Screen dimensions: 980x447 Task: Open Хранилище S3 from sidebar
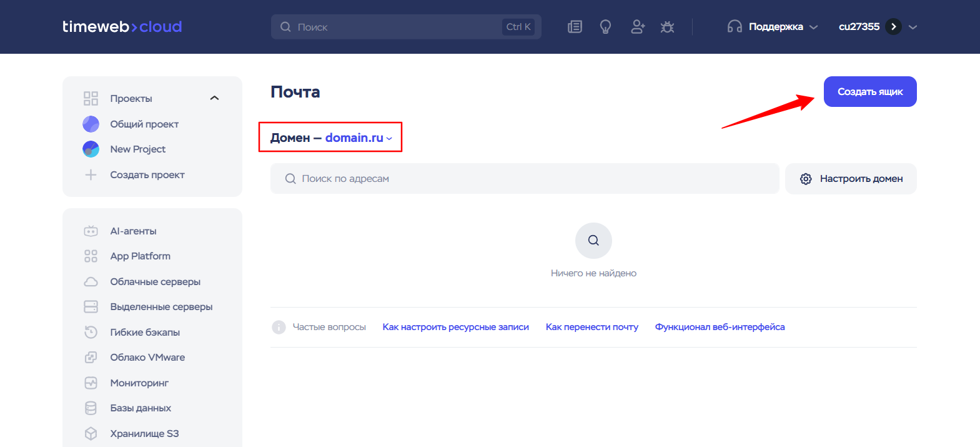pyautogui.click(x=144, y=433)
